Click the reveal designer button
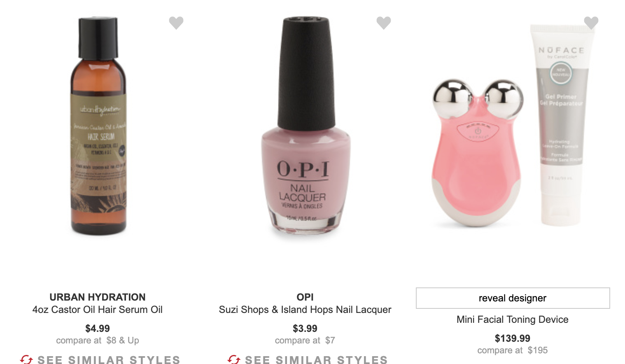The width and height of the screenshot is (625, 364). 513,298
